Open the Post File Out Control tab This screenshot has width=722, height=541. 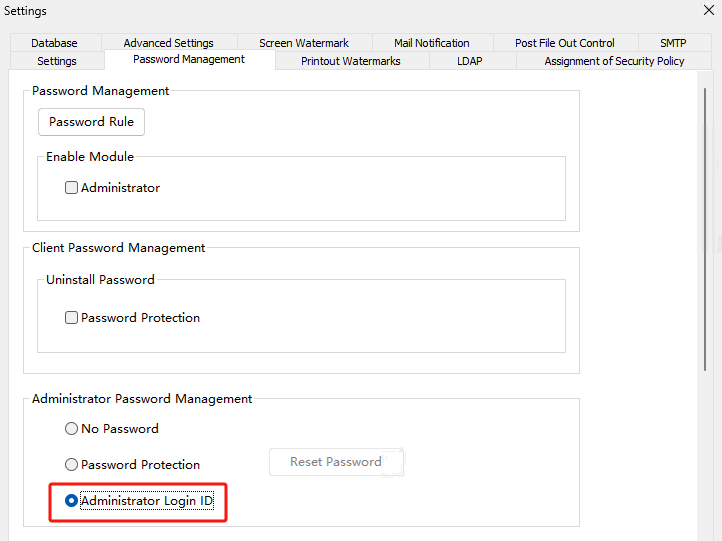[564, 43]
